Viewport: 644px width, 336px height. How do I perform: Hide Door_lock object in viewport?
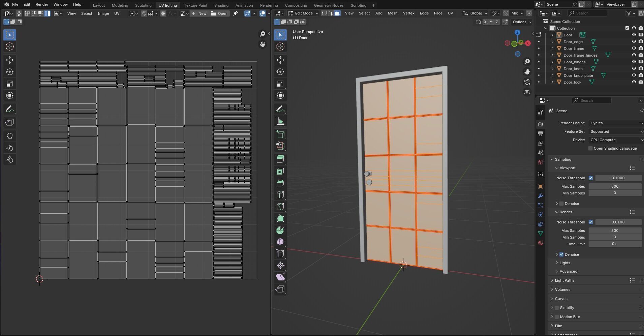click(634, 82)
